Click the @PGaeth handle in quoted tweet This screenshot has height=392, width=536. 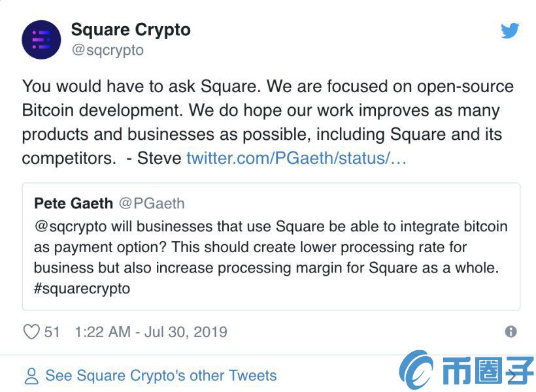152,203
